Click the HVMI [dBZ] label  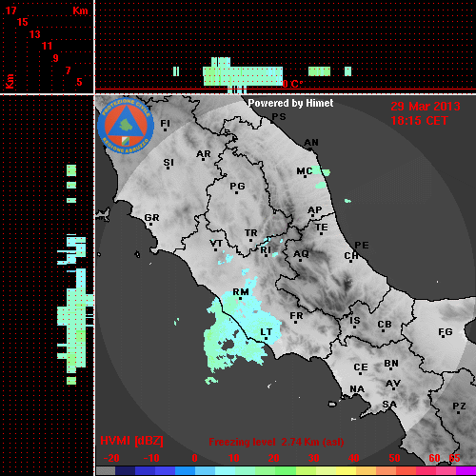click(131, 441)
